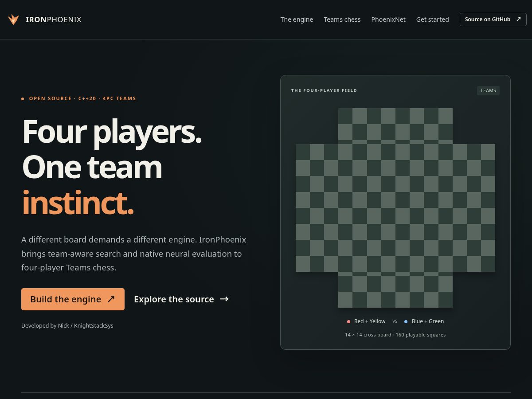
Task: Follow the Explore the source link
Action: tap(181, 299)
